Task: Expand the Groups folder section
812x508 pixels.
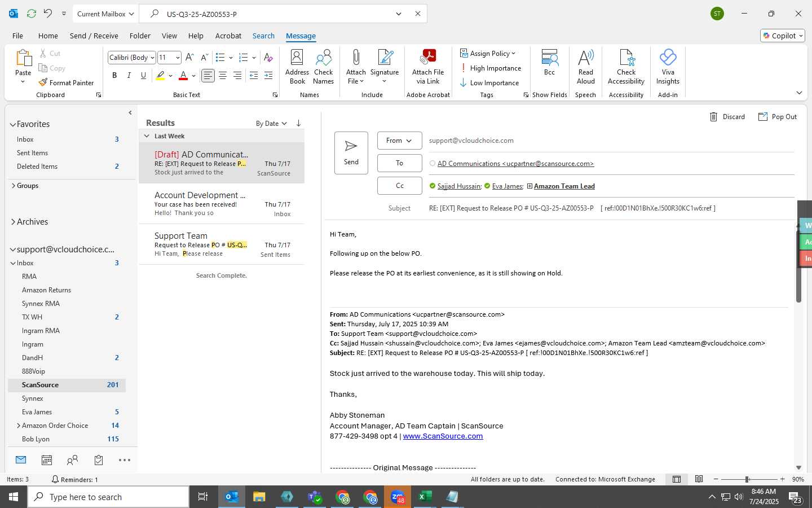Action: pyautogui.click(x=13, y=186)
